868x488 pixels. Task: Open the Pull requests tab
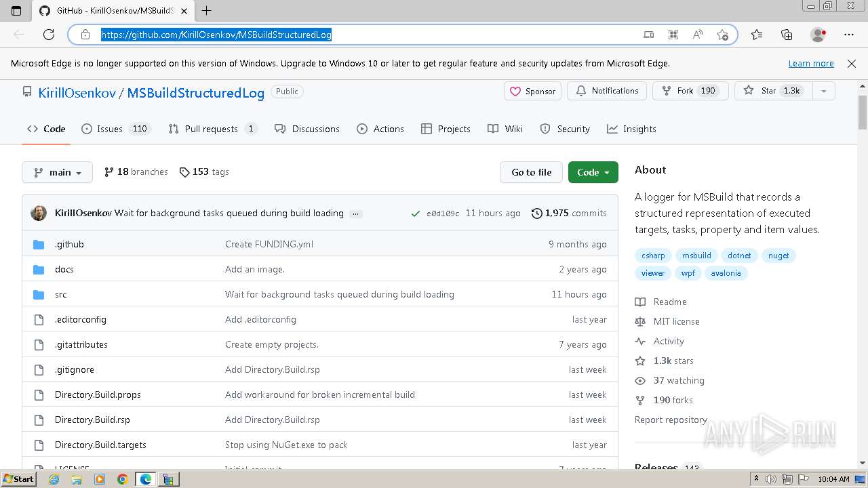(x=213, y=129)
